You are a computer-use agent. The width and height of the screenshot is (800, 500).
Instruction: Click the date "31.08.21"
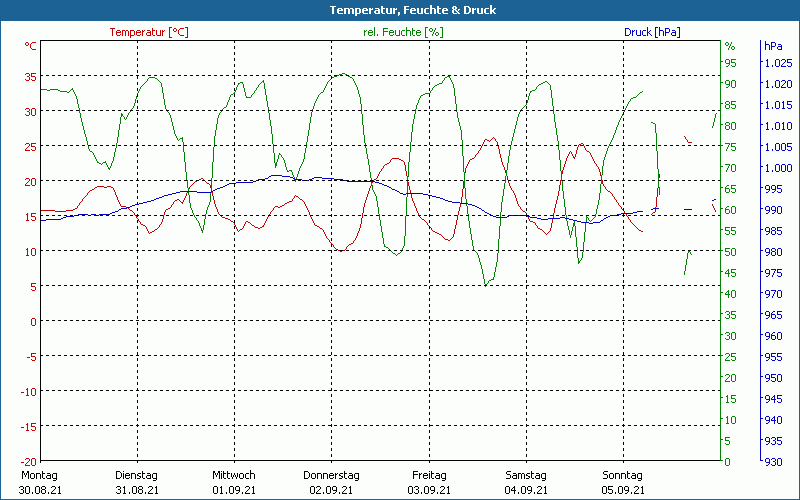137,490
